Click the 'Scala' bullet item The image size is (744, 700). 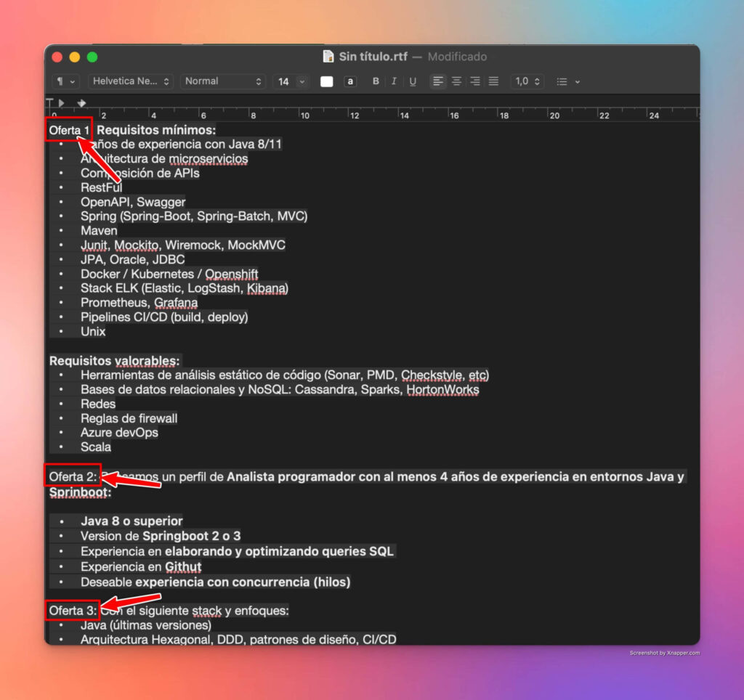tap(95, 447)
